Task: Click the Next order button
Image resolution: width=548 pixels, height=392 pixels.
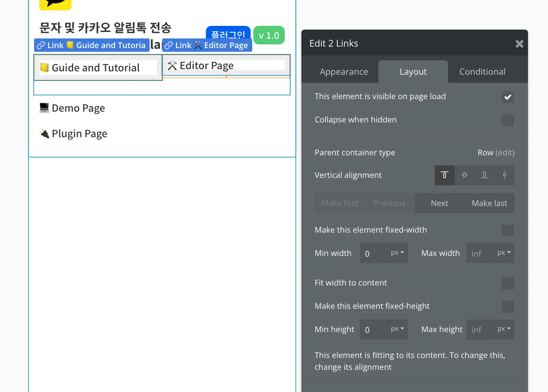Action: click(x=440, y=203)
